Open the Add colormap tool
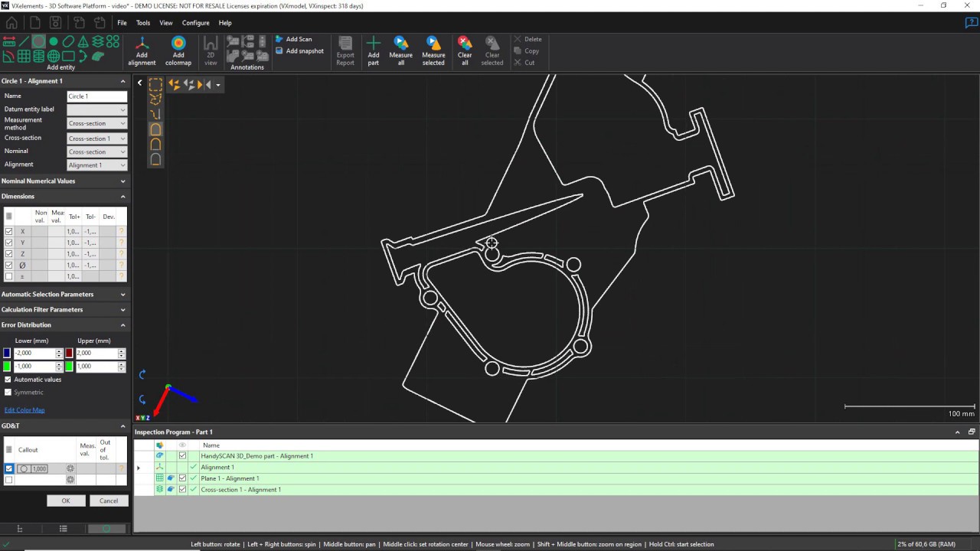 point(178,50)
